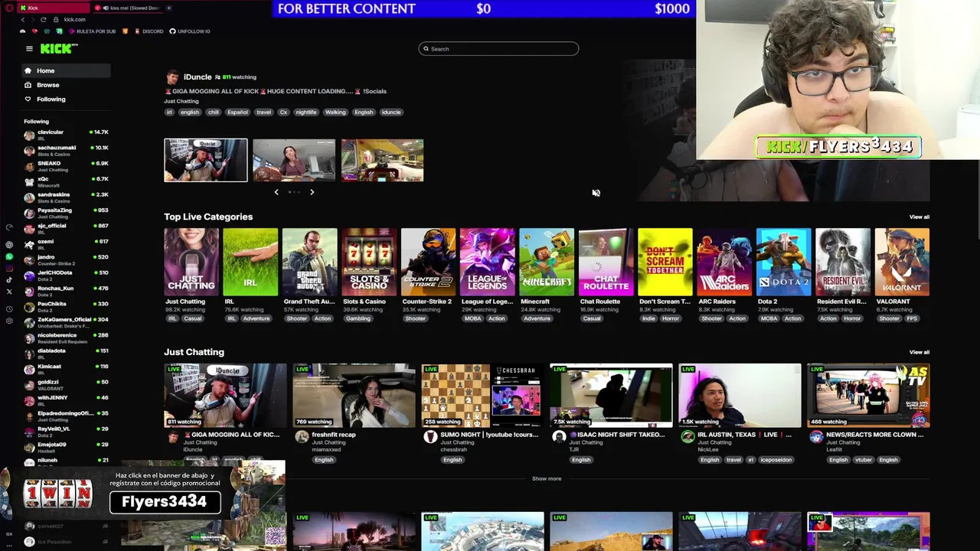Click the 'Español' tag on iDuncle stream
This screenshot has height=551, width=980.
(237, 112)
